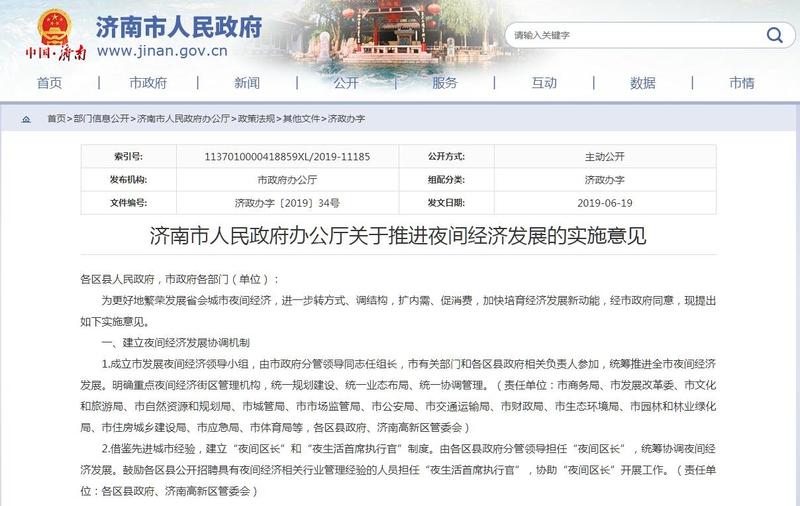Click the 发文日期 label cell
Viewport: 800px width, 506px height.
point(446,203)
